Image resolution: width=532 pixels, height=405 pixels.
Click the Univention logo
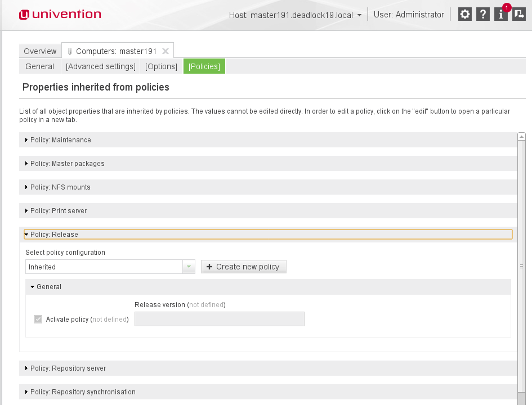click(x=60, y=15)
